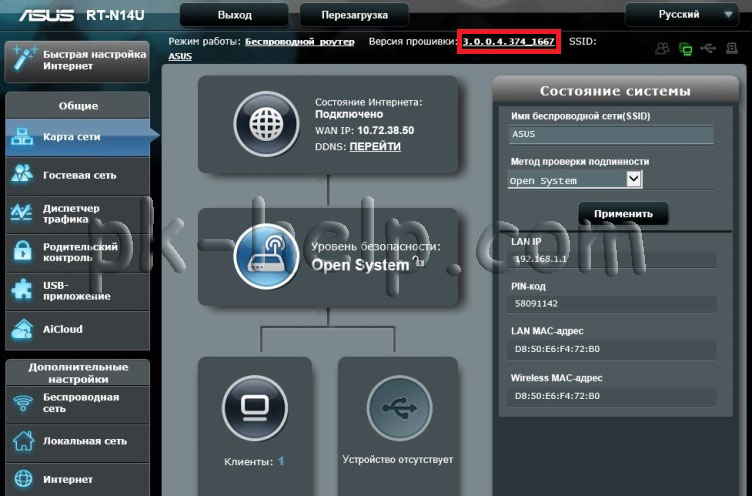
Task: Click the Устройство отсутствует USB label
Action: click(x=398, y=460)
